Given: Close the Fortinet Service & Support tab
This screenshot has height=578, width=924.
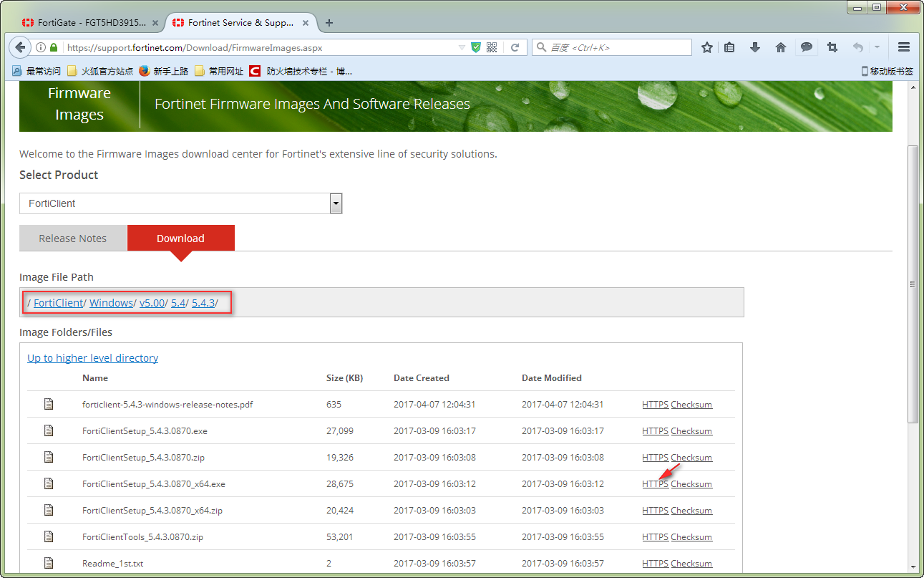Looking at the screenshot, I should pyautogui.click(x=306, y=23).
